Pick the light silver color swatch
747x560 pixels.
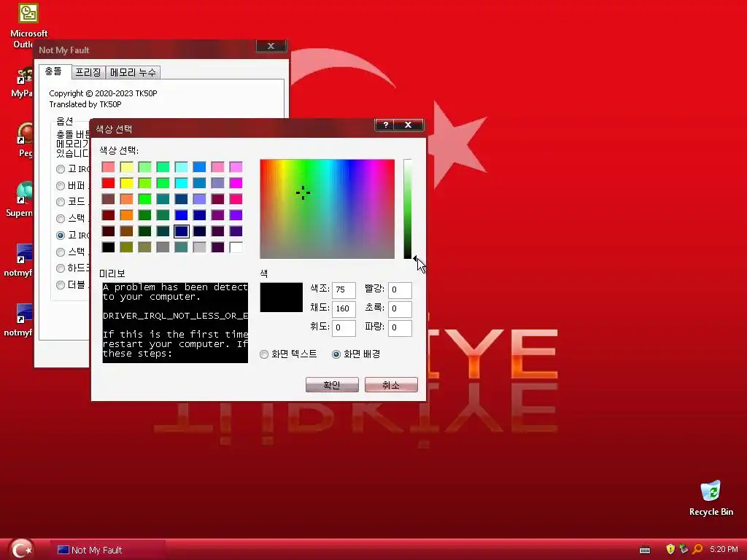200,247
